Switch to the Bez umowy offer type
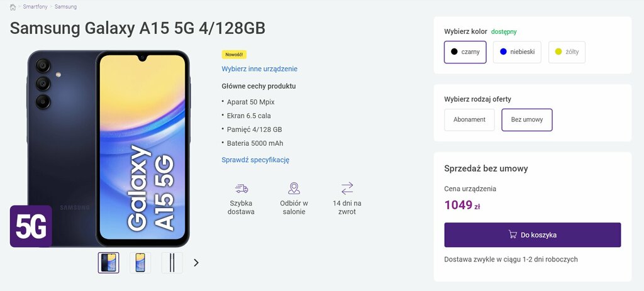 (527, 120)
